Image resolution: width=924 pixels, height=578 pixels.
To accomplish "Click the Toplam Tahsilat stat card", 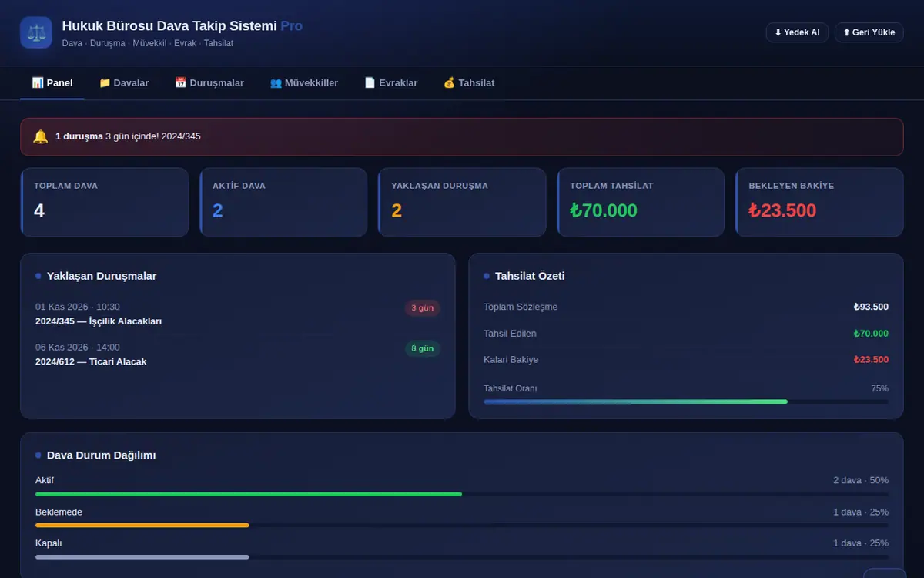I will coord(641,203).
